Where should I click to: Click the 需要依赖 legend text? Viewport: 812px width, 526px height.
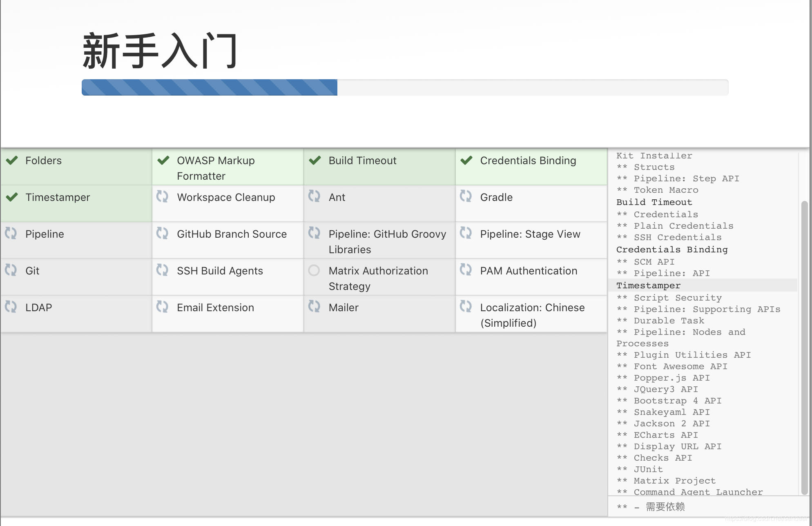[x=665, y=507]
